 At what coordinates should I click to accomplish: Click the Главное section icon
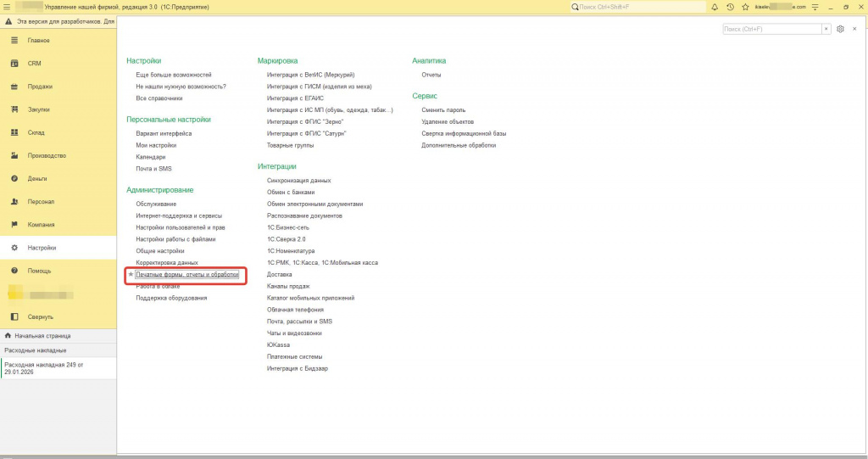(14, 41)
